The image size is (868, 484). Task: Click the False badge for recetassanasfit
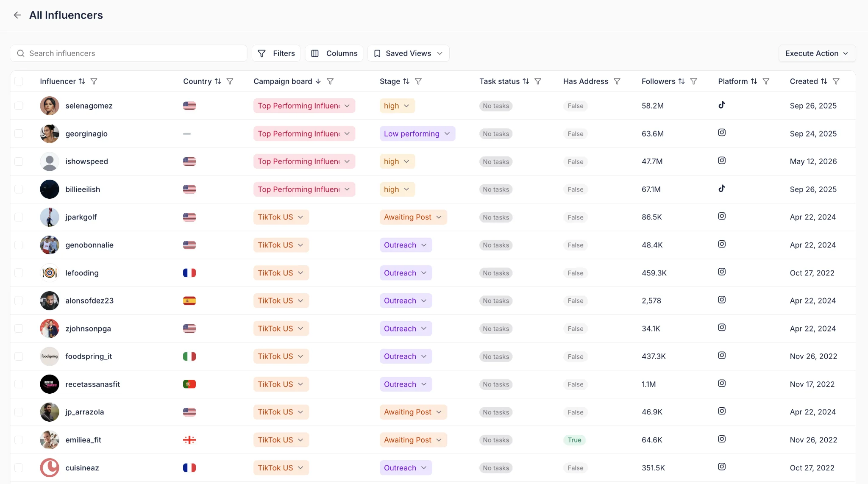coord(576,384)
